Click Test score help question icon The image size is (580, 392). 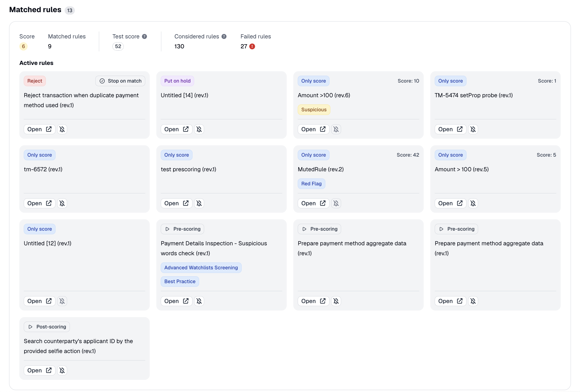coord(144,36)
